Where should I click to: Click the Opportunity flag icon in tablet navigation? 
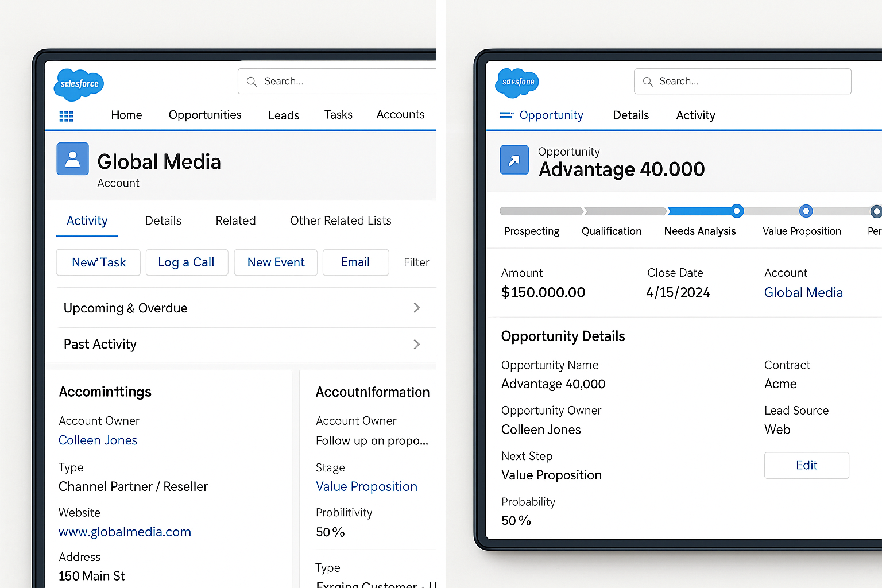pos(508,115)
